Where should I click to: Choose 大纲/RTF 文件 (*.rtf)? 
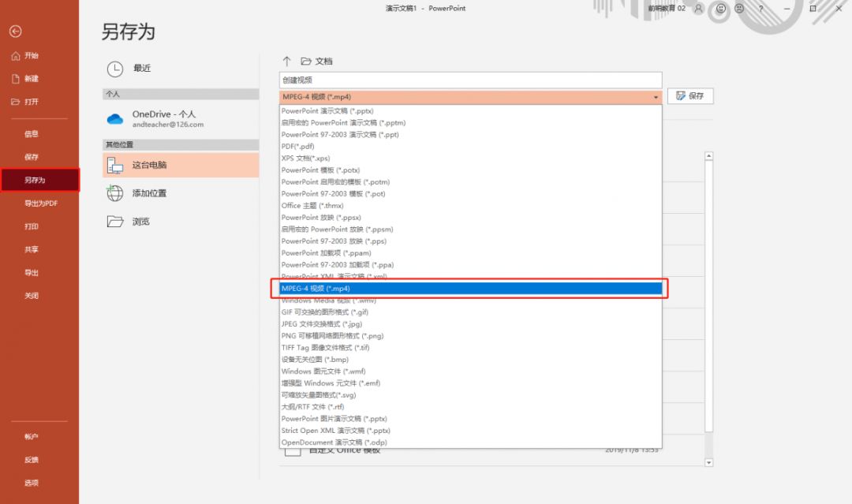[x=470, y=407]
